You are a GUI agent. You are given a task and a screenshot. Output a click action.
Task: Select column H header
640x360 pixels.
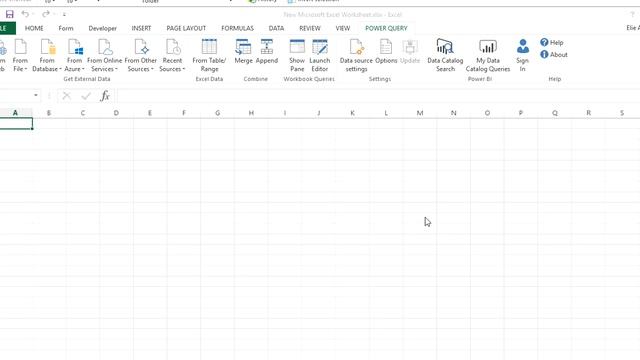pos(251,113)
